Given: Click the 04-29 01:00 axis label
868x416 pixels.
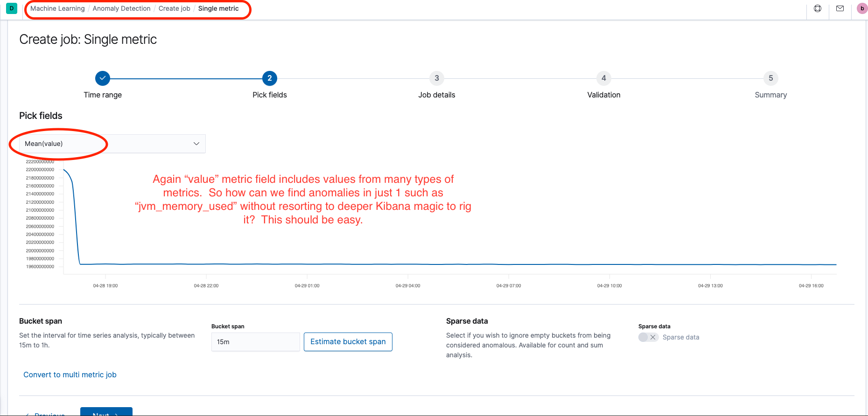Looking at the screenshot, I should click(307, 285).
